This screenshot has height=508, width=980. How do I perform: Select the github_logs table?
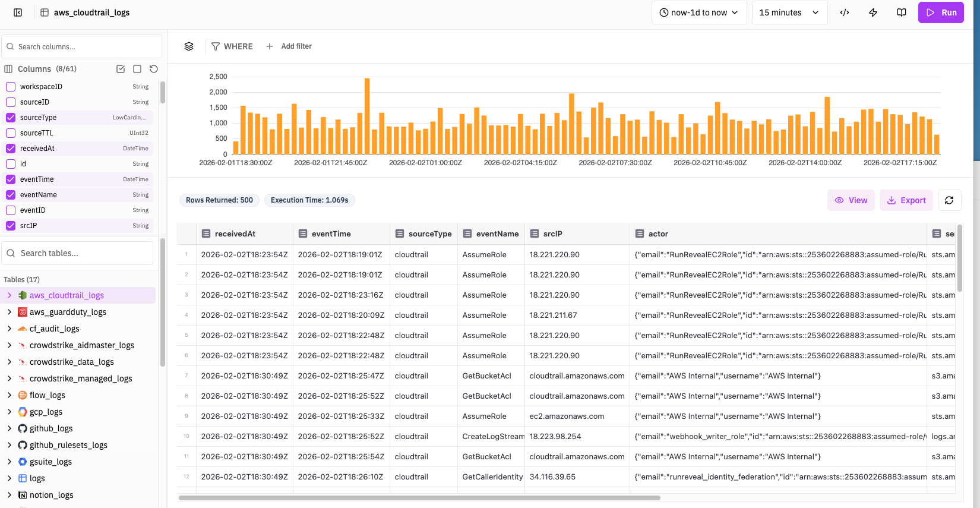(51, 428)
